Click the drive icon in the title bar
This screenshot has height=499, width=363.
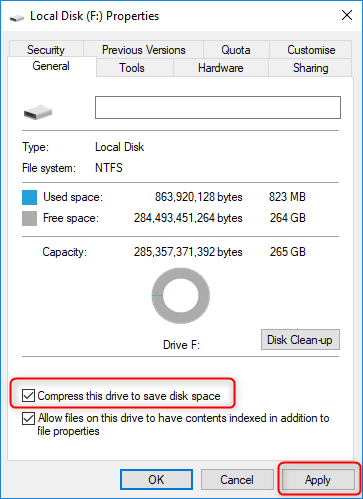point(17,17)
